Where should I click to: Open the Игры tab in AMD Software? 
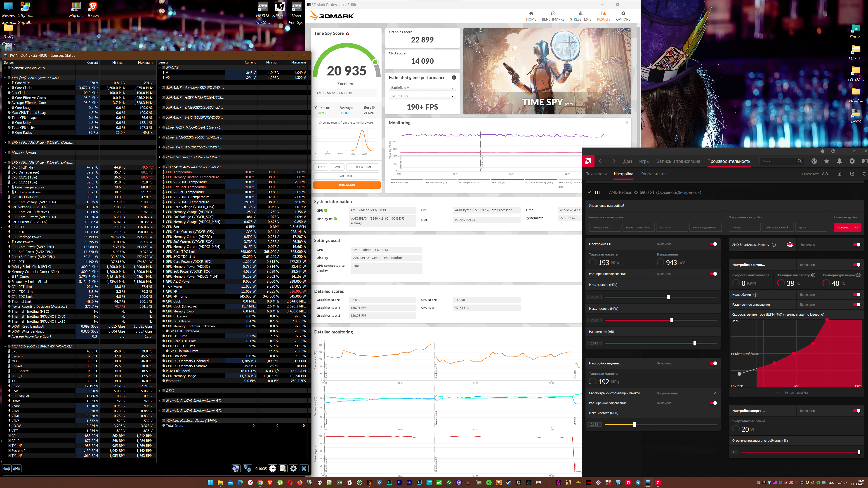coord(644,161)
